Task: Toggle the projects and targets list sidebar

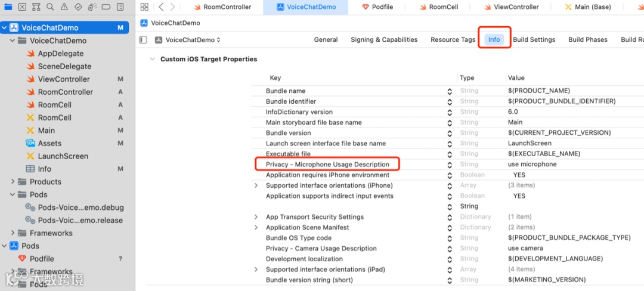Action: tap(143, 40)
